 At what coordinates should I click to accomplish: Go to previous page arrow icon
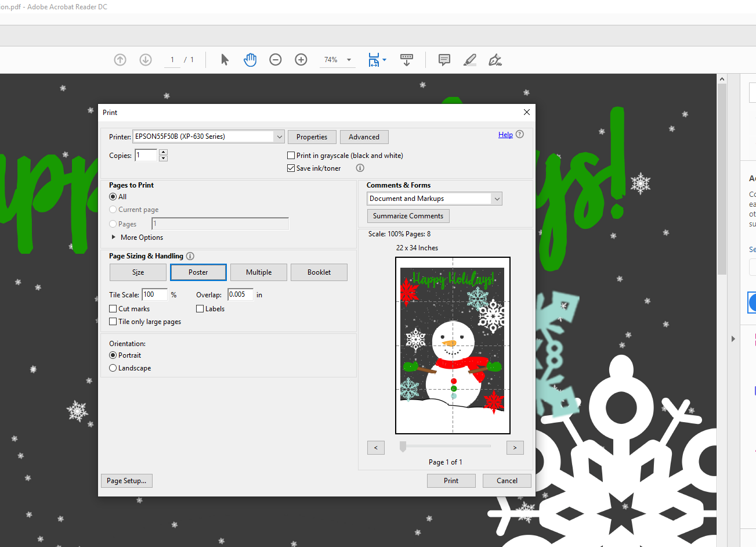[x=120, y=60]
